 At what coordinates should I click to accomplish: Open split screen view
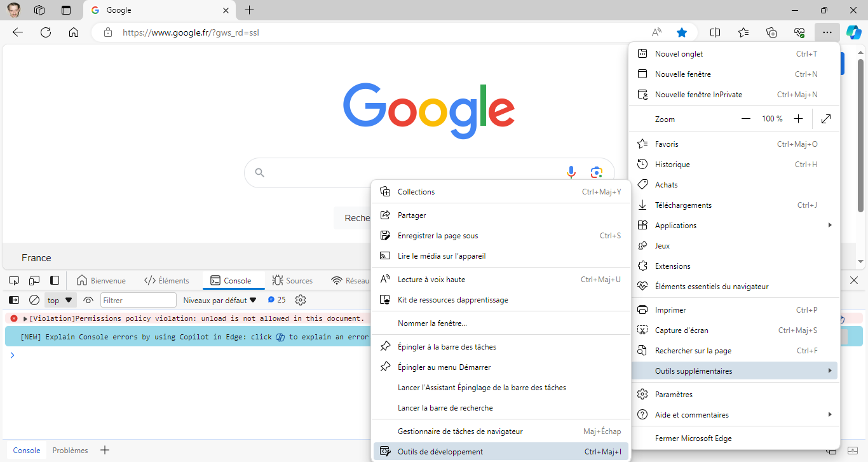(715, 32)
